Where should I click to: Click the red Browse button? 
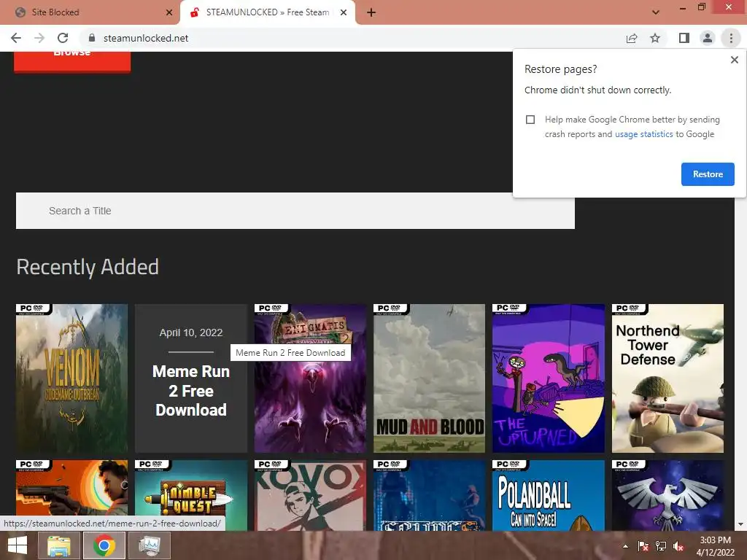[x=72, y=61]
